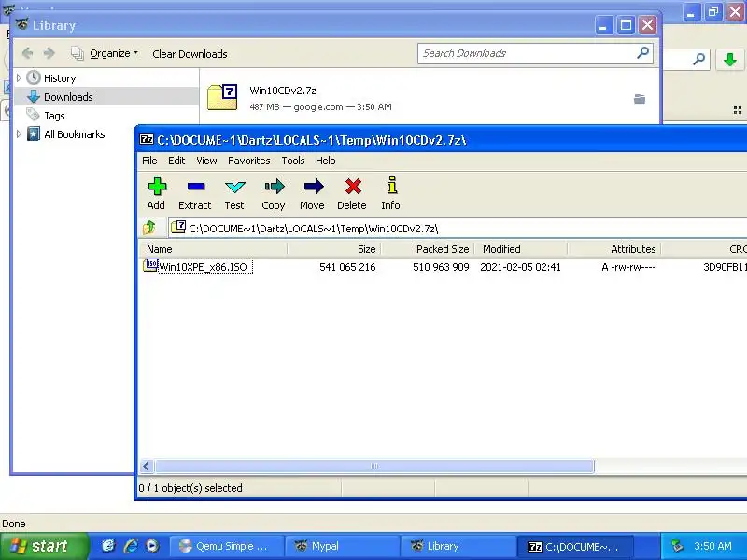Open the Info tool in 7-Zip
The image size is (747, 560).
tap(390, 193)
